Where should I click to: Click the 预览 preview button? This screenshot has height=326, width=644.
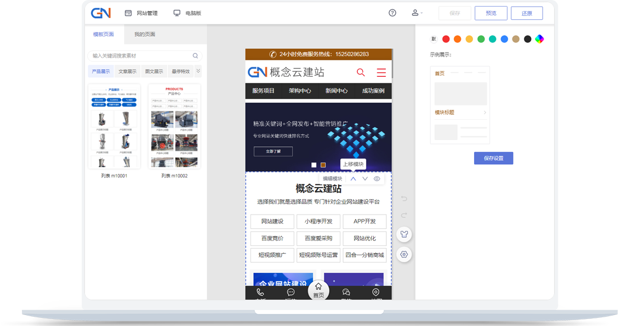491,13
